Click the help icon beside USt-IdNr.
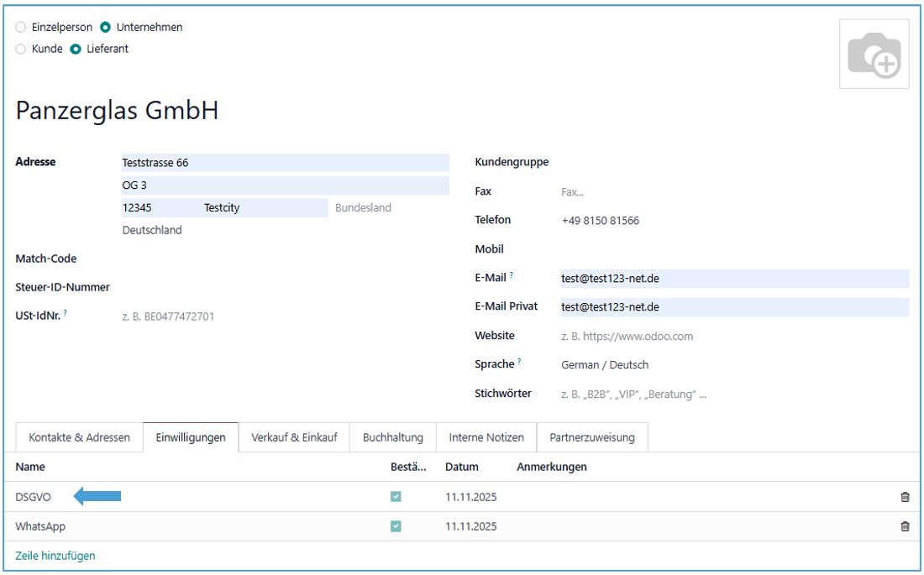 [x=66, y=315]
